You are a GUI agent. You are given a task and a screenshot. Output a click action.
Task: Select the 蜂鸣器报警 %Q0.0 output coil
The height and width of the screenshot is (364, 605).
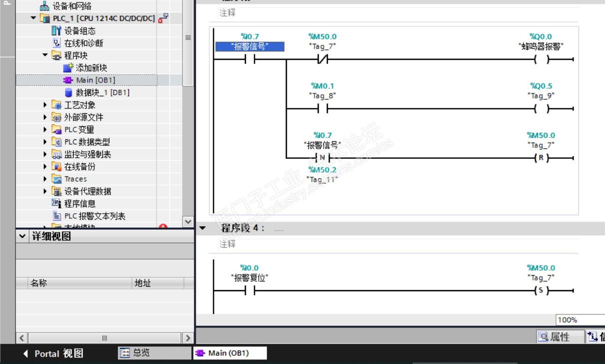[x=541, y=60]
